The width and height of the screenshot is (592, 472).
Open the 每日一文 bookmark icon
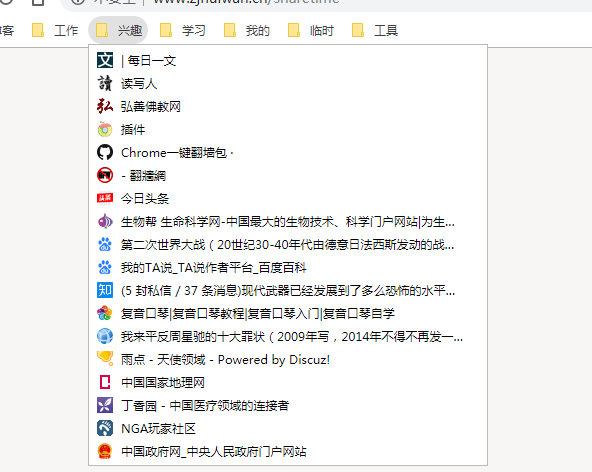coord(105,60)
